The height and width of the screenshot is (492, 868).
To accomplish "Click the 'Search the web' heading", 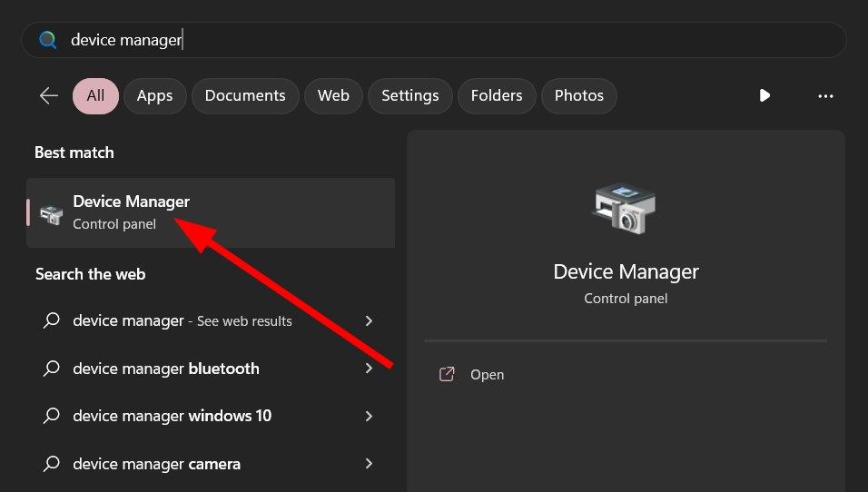I will click(x=90, y=274).
